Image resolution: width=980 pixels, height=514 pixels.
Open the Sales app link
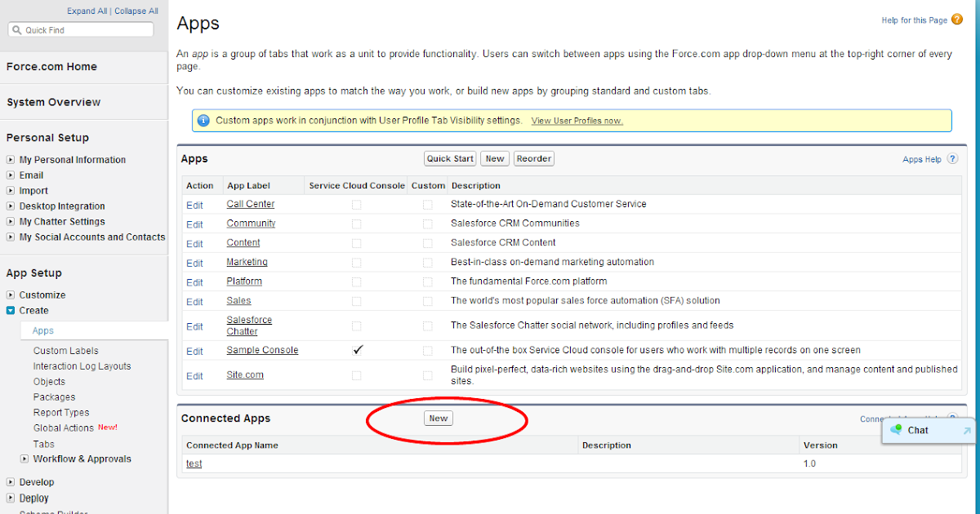coord(238,300)
